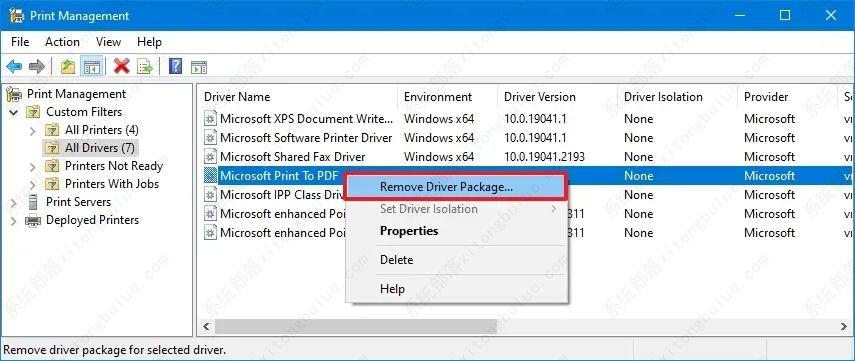Select the Printers With Jobs label
Screen dimensions: 855x361
coord(112,184)
